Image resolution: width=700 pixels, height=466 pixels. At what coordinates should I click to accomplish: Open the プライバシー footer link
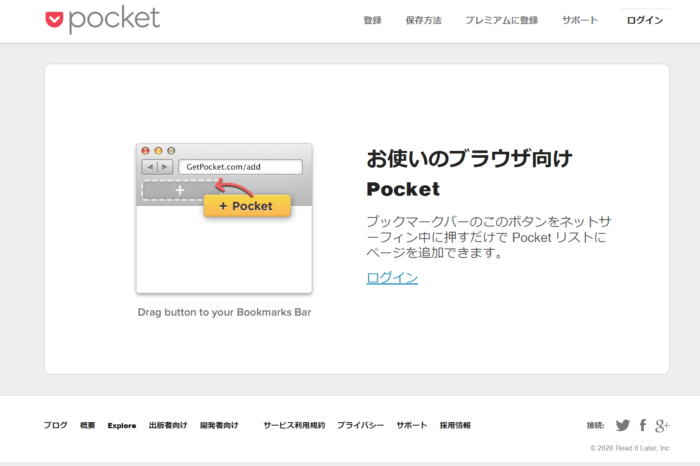(360, 425)
